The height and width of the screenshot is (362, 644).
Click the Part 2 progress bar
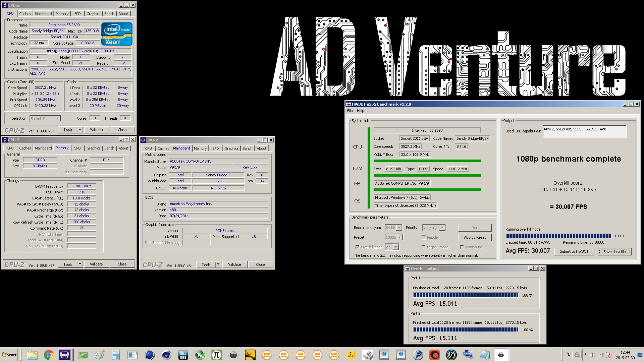(466, 330)
